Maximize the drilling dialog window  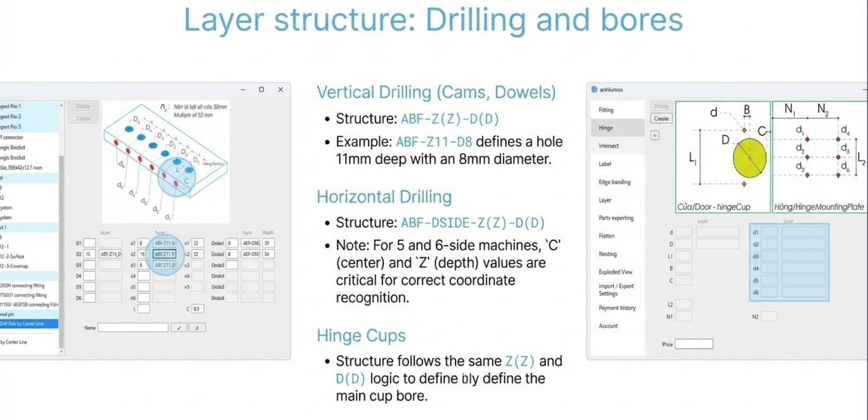point(261,90)
